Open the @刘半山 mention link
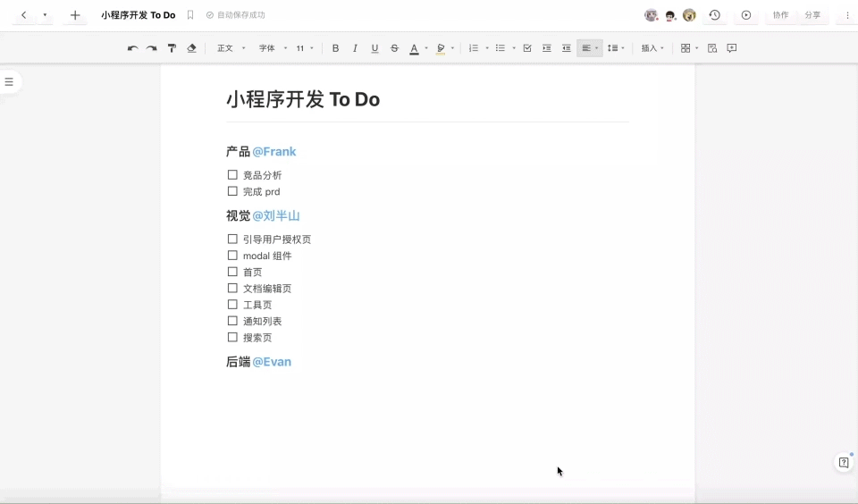 click(x=276, y=215)
